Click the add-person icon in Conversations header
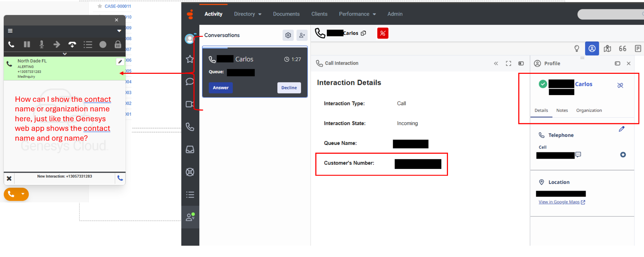 pos(302,35)
